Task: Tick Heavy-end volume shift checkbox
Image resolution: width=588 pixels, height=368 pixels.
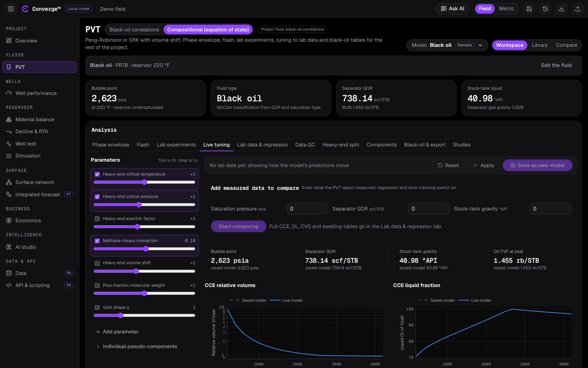Action: pos(97,263)
